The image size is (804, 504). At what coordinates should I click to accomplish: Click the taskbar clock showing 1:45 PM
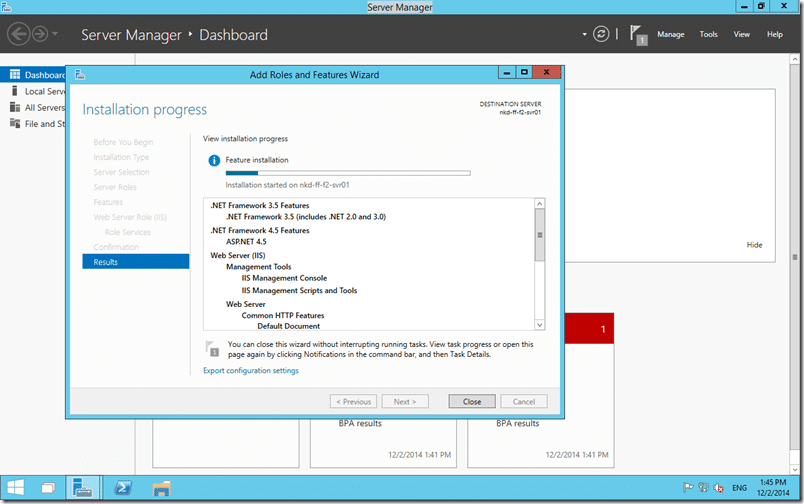click(x=773, y=488)
